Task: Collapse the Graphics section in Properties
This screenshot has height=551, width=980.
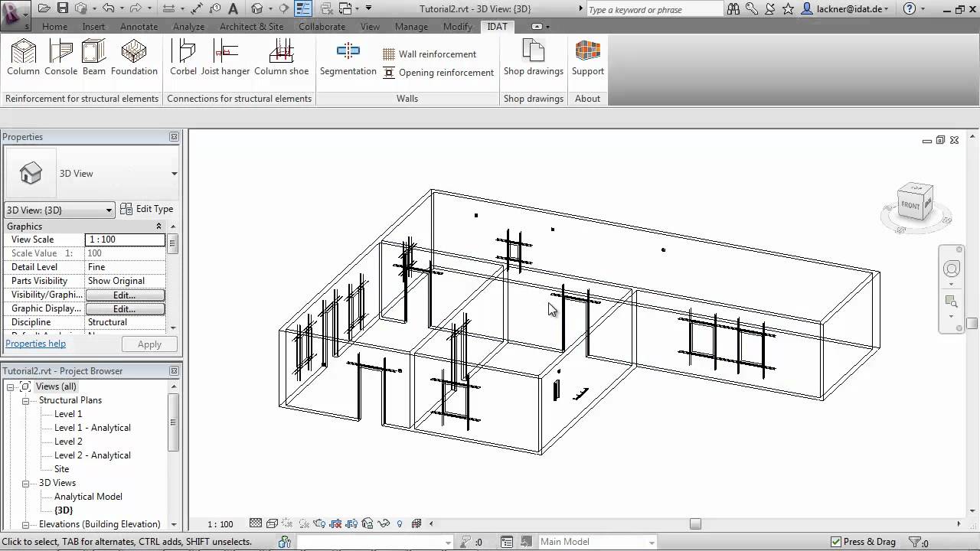Action: click(159, 227)
